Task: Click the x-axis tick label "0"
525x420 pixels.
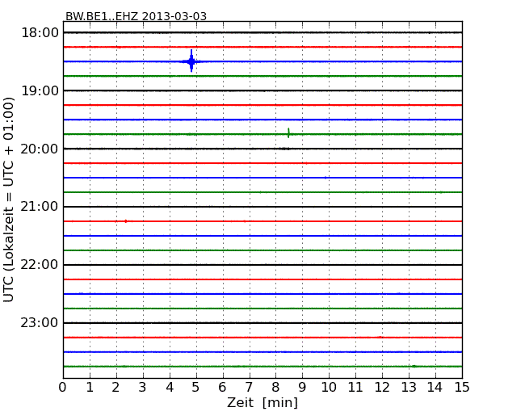Action: 63,388
